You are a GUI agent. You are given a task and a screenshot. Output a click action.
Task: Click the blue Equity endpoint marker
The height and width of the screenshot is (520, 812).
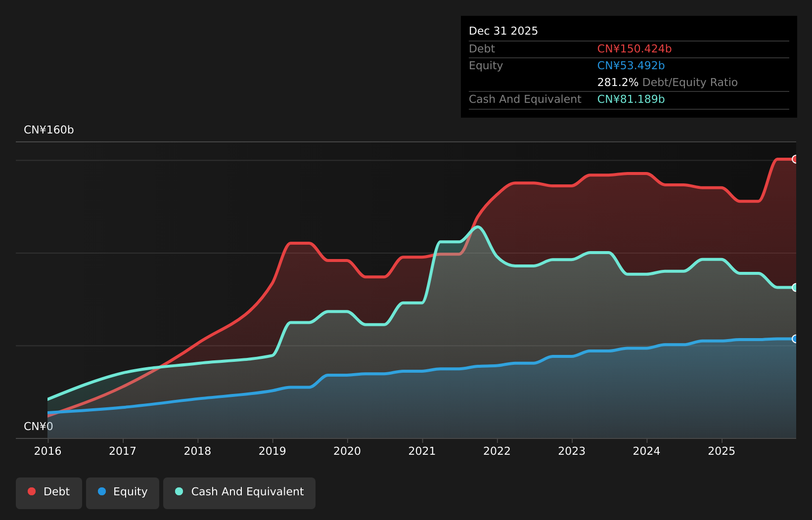[x=795, y=339]
